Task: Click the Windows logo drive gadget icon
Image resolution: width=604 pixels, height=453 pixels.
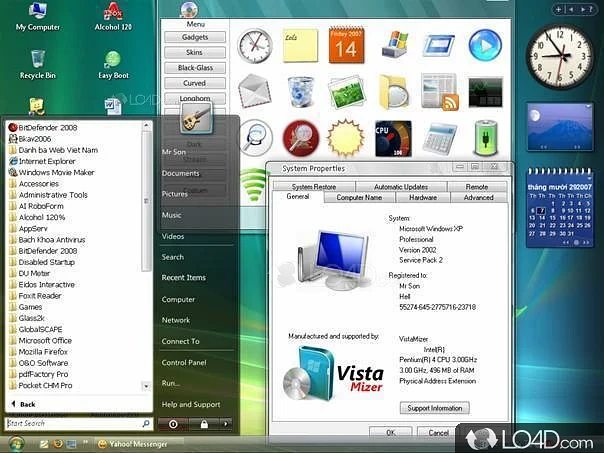Action: click(395, 45)
